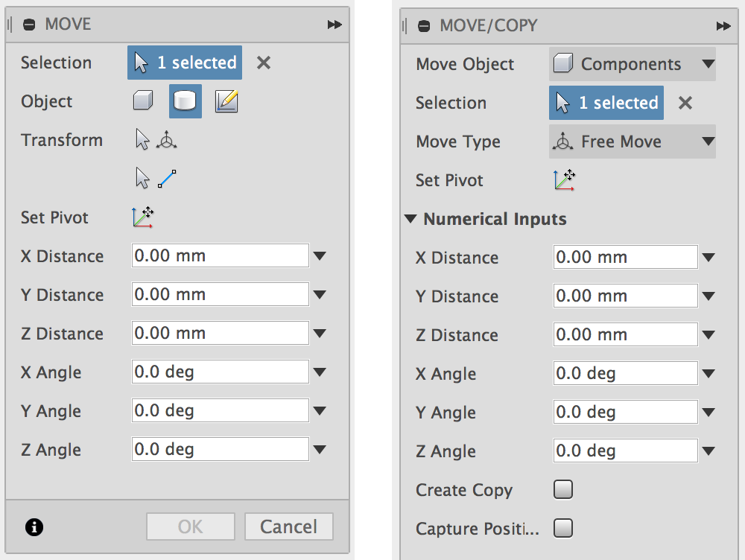Select the Sketch Objects icon with pencil
This screenshot has height=560, width=745.
[x=226, y=101]
